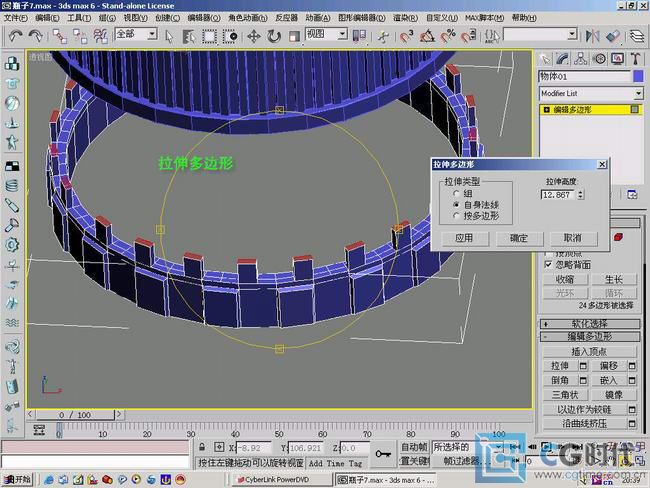Switch to the Display command panel tab

pos(617,59)
